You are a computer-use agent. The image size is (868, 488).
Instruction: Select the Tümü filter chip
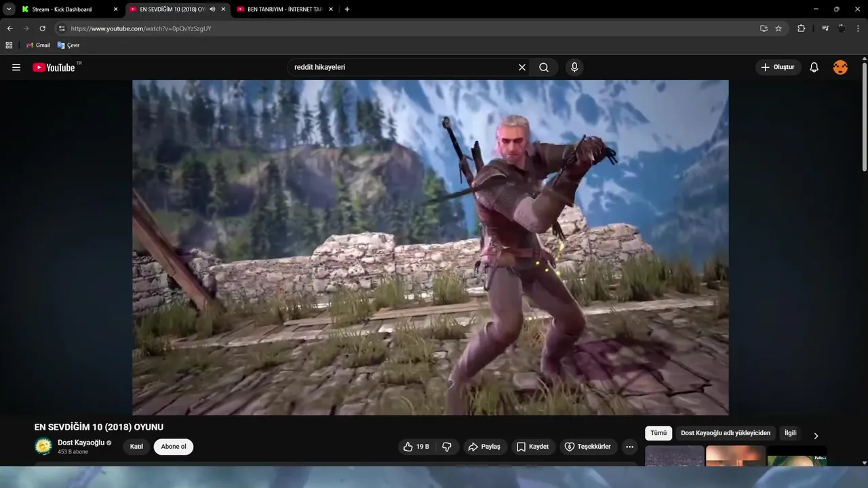click(658, 433)
